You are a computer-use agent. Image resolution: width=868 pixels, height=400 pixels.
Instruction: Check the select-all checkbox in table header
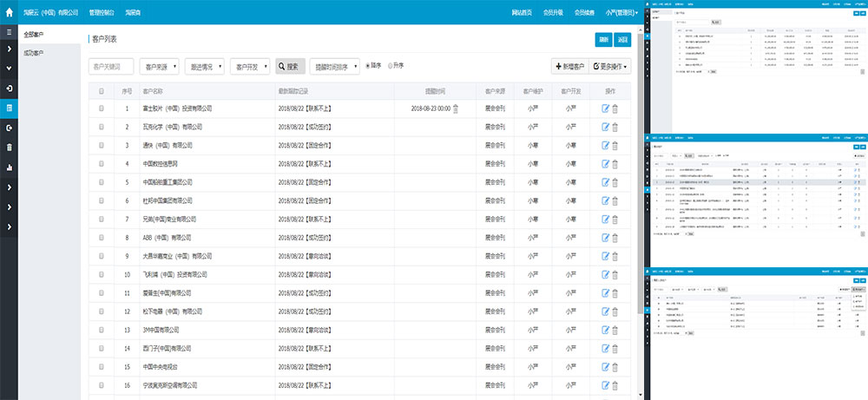click(102, 90)
